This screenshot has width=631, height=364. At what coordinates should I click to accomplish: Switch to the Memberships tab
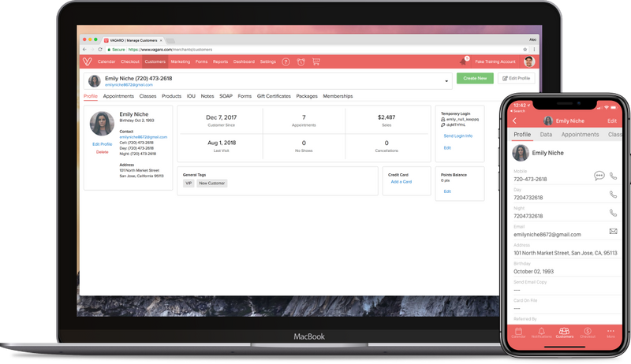[338, 96]
